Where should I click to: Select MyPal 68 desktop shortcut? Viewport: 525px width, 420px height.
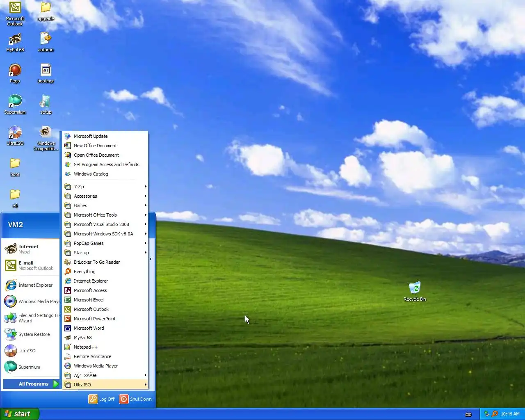(x=15, y=43)
